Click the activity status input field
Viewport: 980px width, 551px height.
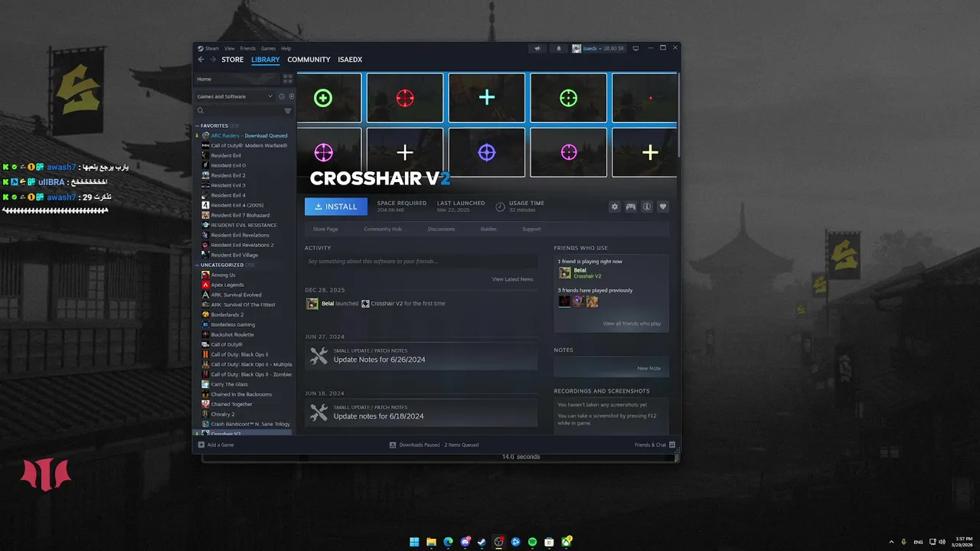click(421, 262)
